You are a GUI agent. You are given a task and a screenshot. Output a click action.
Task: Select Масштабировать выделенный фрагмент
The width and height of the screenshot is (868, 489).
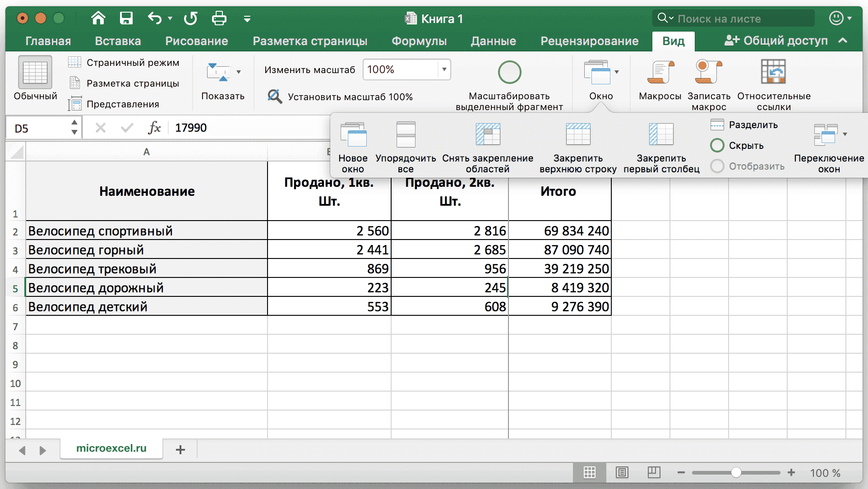click(x=509, y=83)
